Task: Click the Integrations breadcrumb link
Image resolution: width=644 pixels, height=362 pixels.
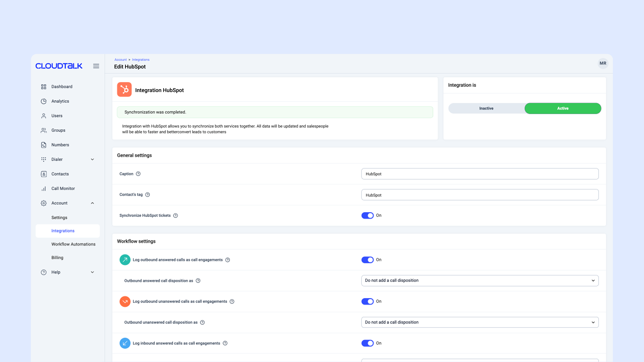Action: [141, 60]
